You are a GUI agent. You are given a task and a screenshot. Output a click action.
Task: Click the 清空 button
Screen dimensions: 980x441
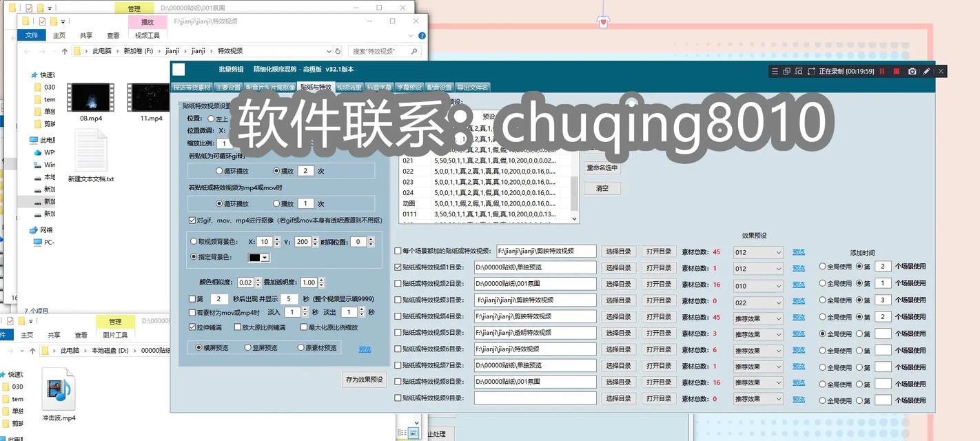point(602,188)
